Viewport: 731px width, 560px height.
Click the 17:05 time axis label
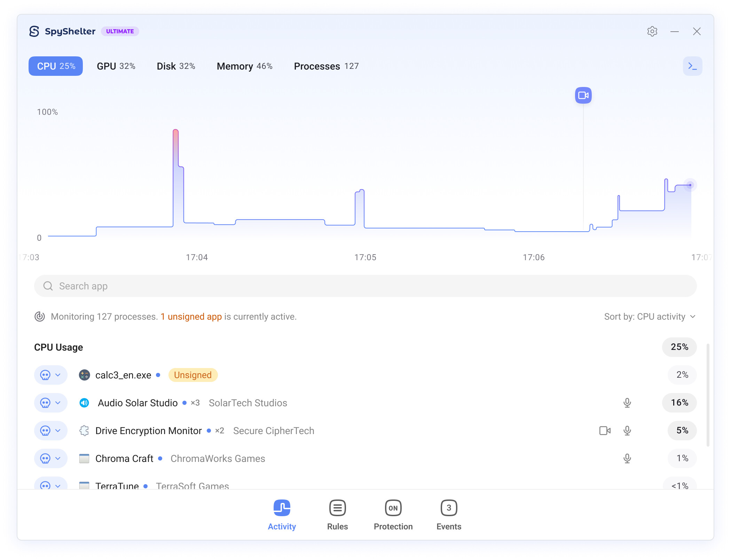365,257
